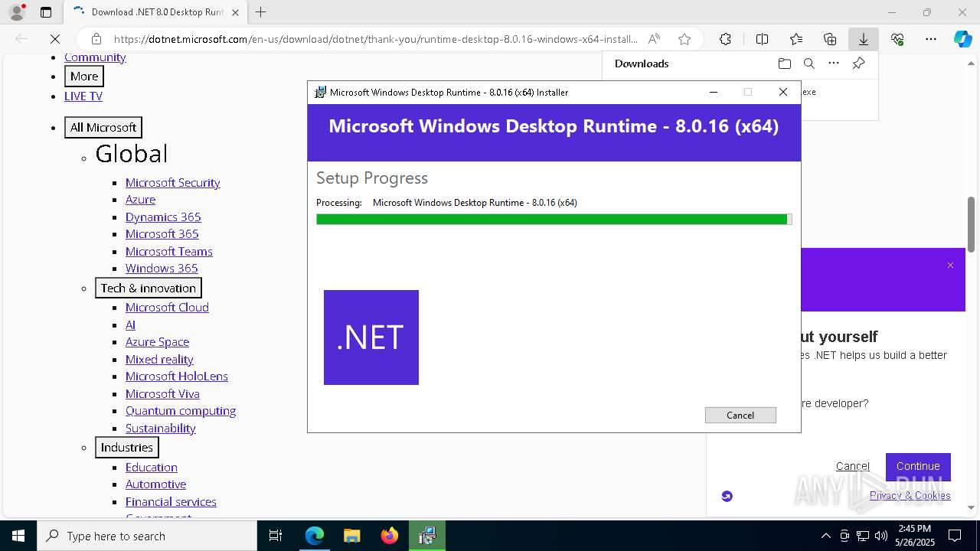
Task: Open more options in Downloads panel
Action: coord(834,64)
